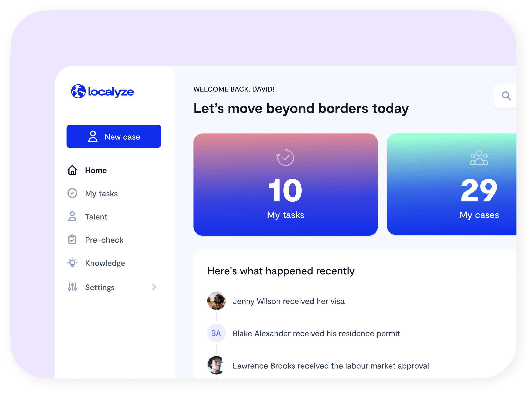The height and width of the screenshot is (394, 532).
Task: Click Jenny Wilson's avatar photo
Action: pyautogui.click(x=216, y=301)
